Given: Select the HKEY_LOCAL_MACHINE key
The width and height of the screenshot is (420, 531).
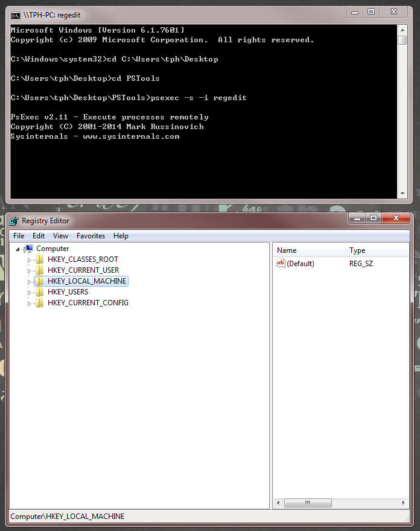Looking at the screenshot, I should [x=87, y=281].
